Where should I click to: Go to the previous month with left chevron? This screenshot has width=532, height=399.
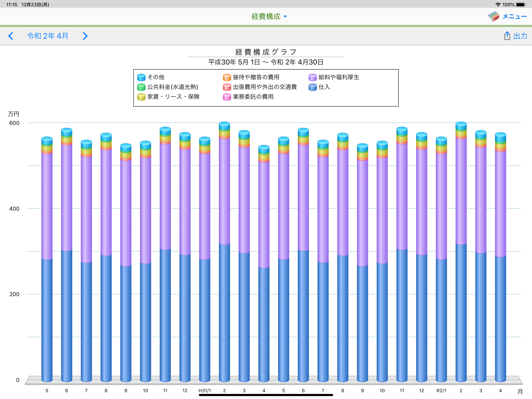[11, 36]
